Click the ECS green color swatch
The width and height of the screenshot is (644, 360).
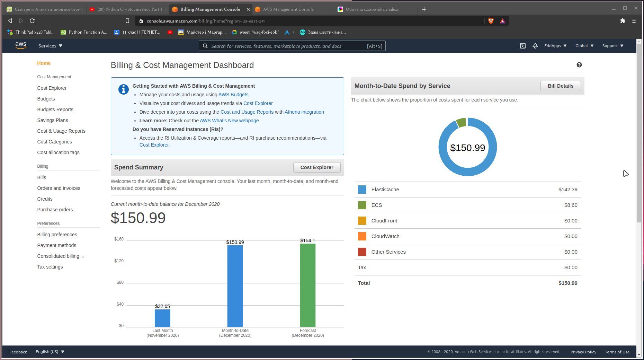pyautogui.click(x=362, y=205)
